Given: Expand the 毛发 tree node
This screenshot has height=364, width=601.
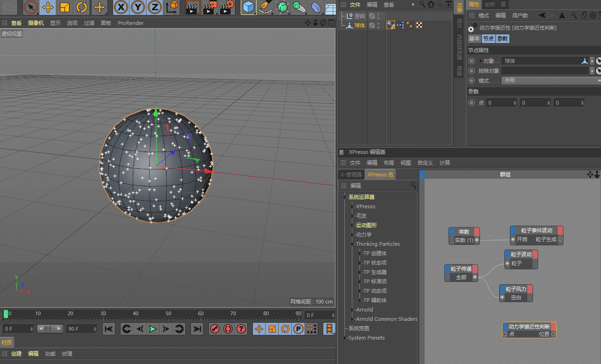Looking at the screenshot, I should [x=352, y=216].
